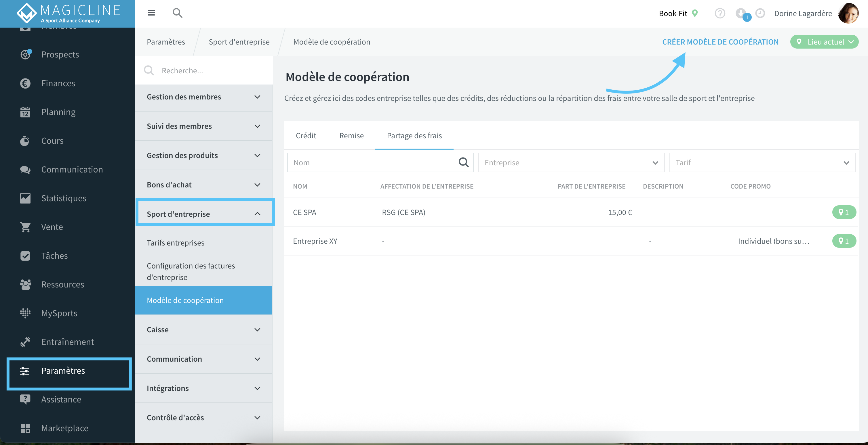Expand the Gestion des membres section
Viewport: 868px width, 445px height.
coord(204,97)
